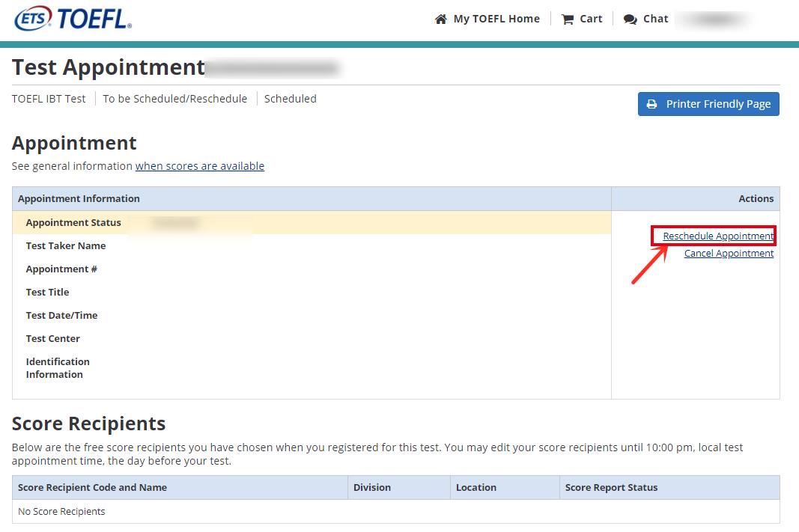This screenshot has height=532, width=799.
Task: Click the printer icon on the blue button
Action: click(652, 105)
